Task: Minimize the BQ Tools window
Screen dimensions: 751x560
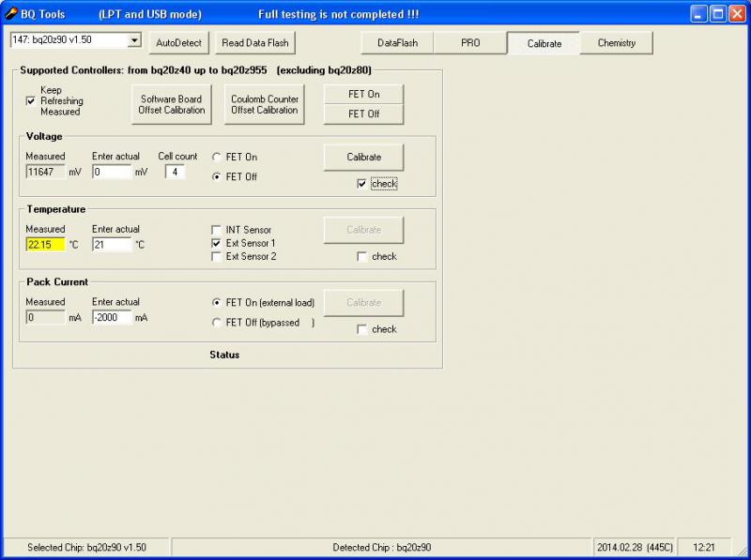Action: (698, 14)
